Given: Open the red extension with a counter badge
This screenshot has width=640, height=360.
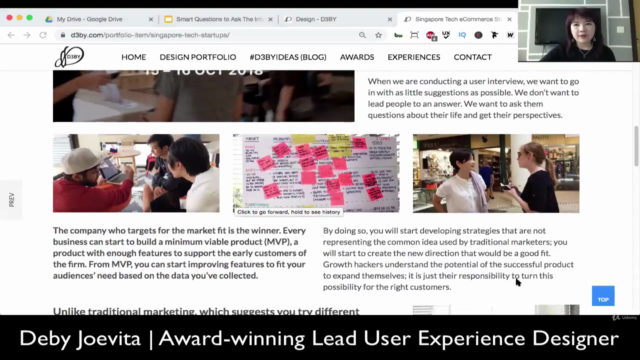Looking at the screenshot, I should (x=431, y=36).
